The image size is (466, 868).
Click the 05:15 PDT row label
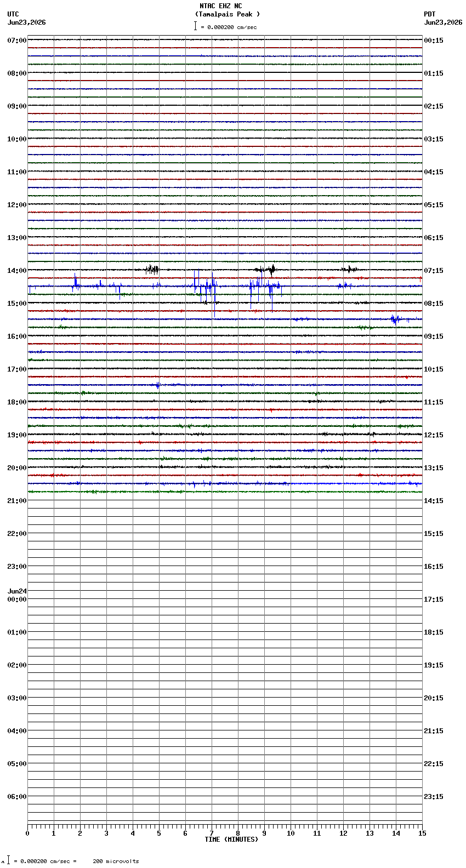434,205
